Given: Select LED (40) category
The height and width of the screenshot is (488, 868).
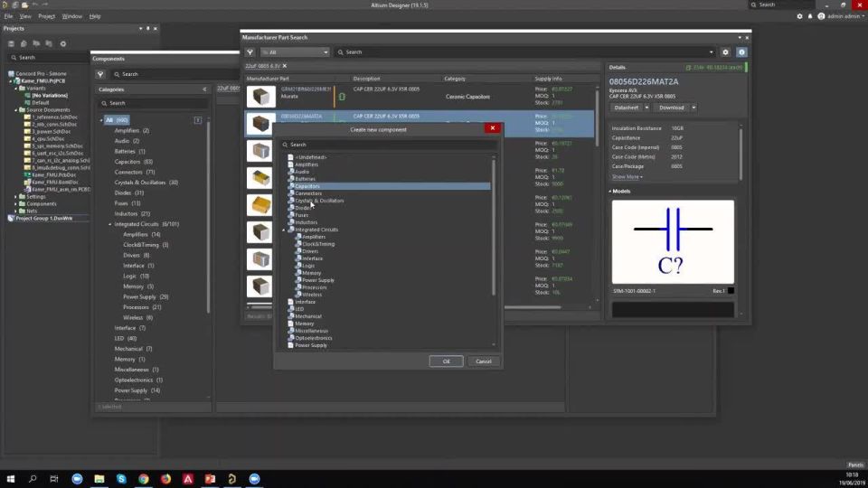Looking at the screenshot, I should tap(126, 339).
